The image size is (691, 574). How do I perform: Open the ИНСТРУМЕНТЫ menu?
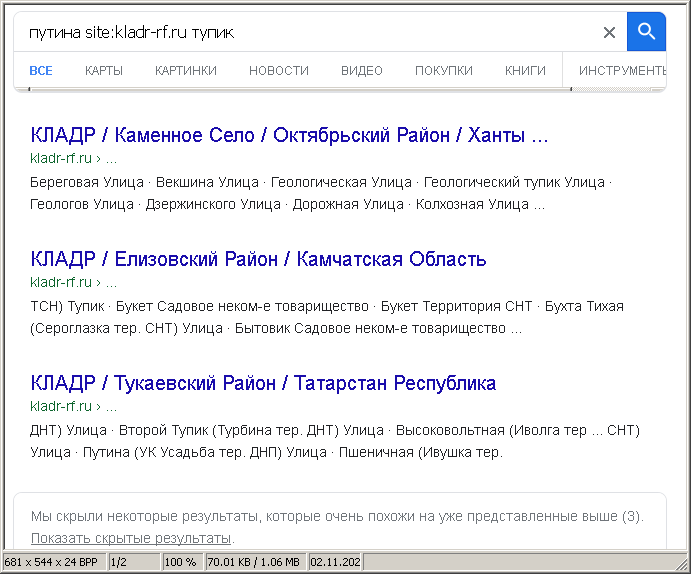(622, 70)
